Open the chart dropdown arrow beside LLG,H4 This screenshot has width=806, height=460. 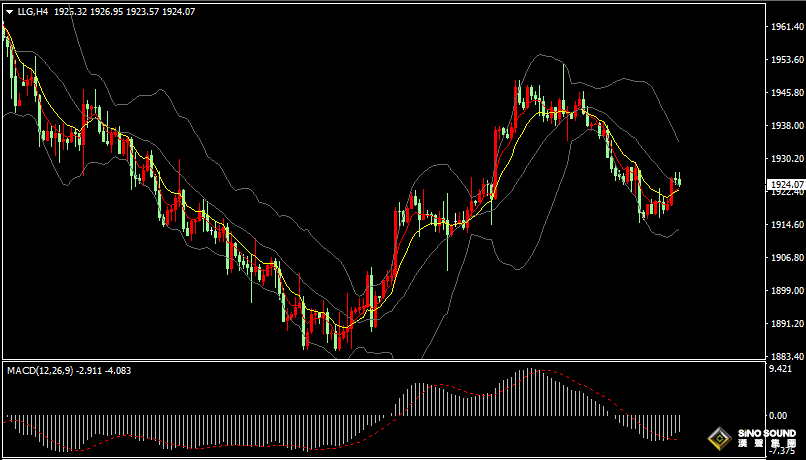(x=9, y=12)
